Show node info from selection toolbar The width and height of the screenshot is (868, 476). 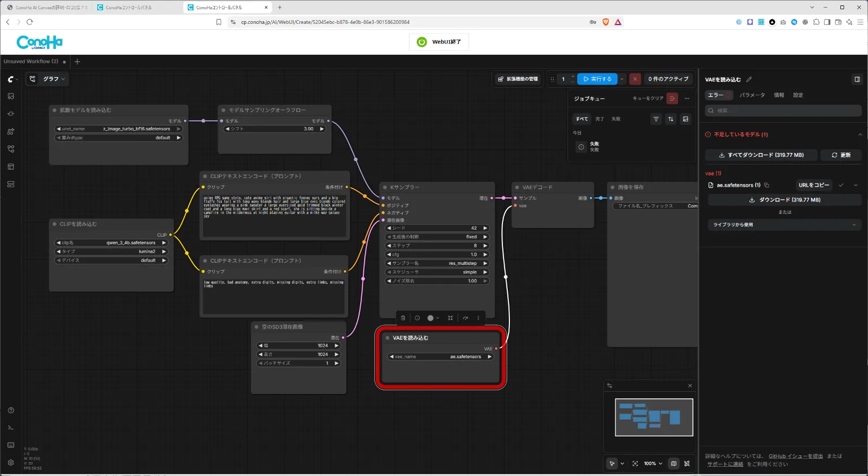[x=417, y=318]
